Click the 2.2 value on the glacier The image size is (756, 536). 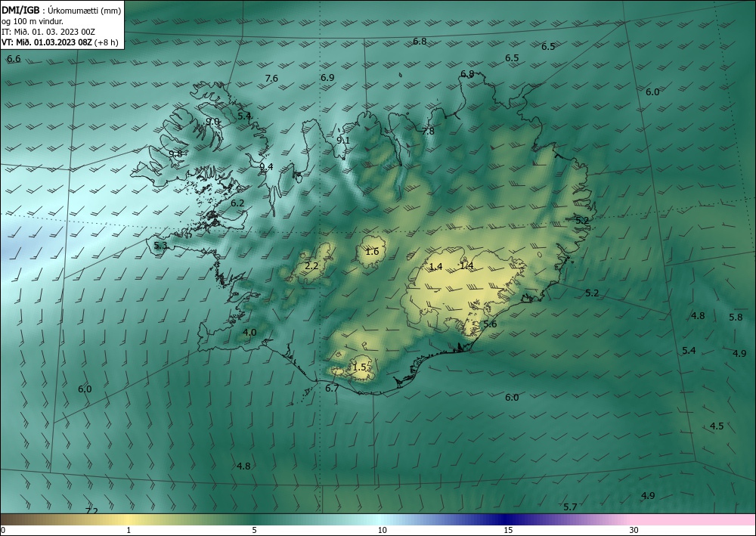312,265
